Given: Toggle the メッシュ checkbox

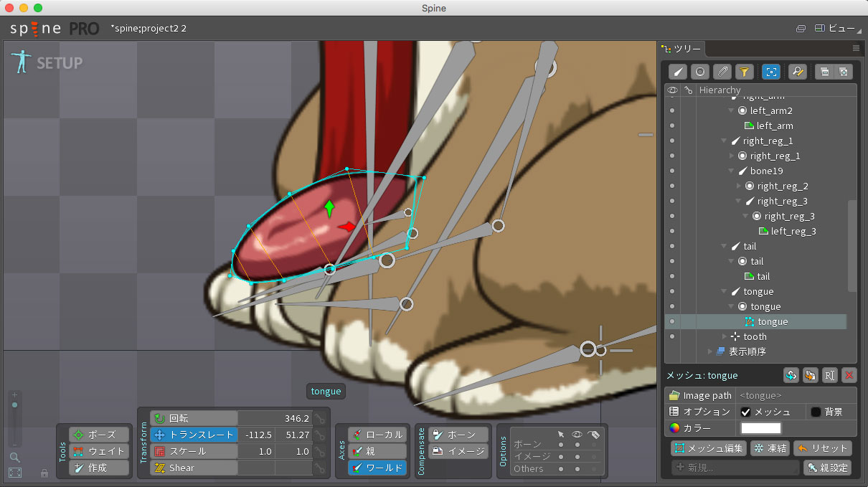Looking at the screenshot, I should (x=746, y=412).
